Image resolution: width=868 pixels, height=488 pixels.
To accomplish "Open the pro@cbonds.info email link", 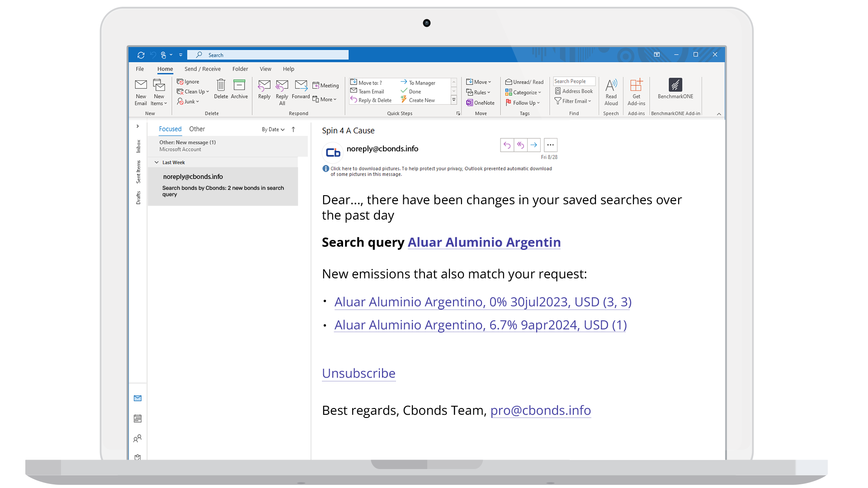I will pyautogui.click(x=540, y=410).
